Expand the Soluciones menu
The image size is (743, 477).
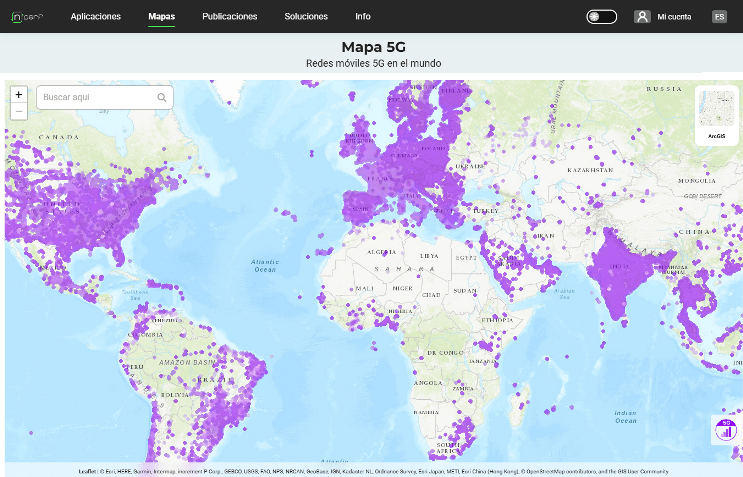click(306, 17)
